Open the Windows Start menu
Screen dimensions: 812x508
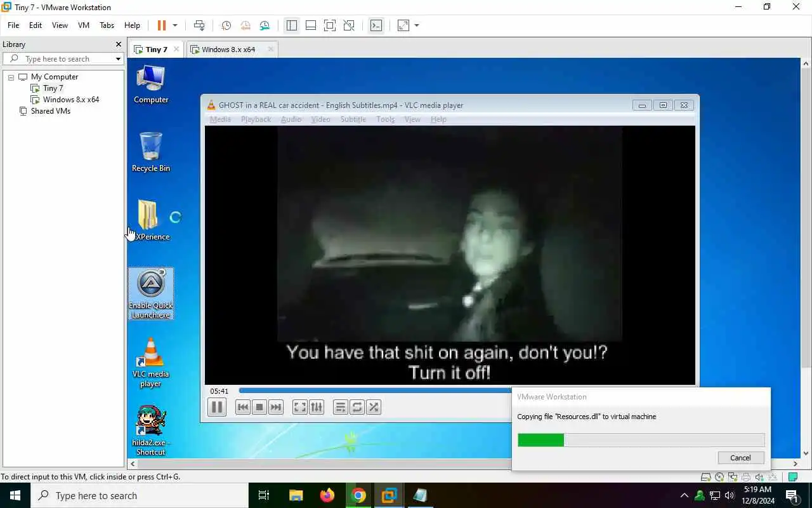[15, 495]
